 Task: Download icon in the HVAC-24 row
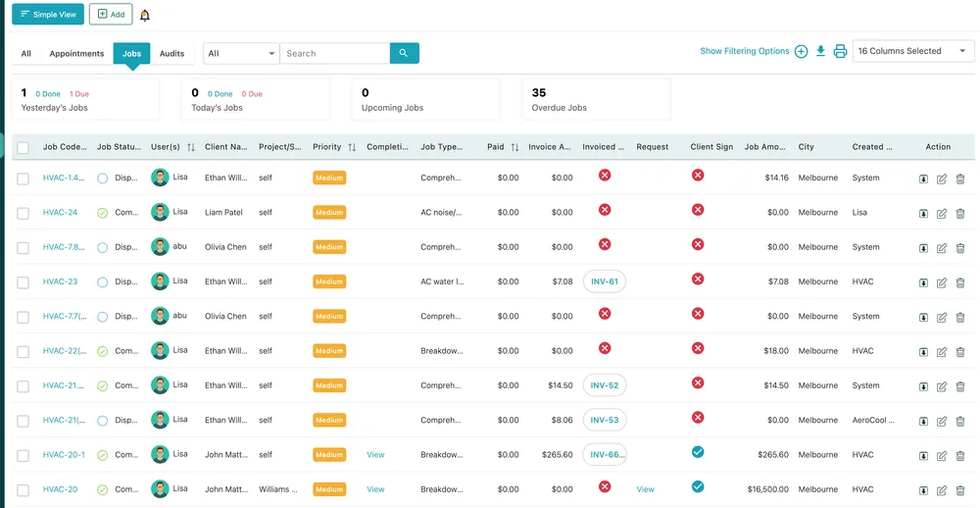[x=923, y=214]
